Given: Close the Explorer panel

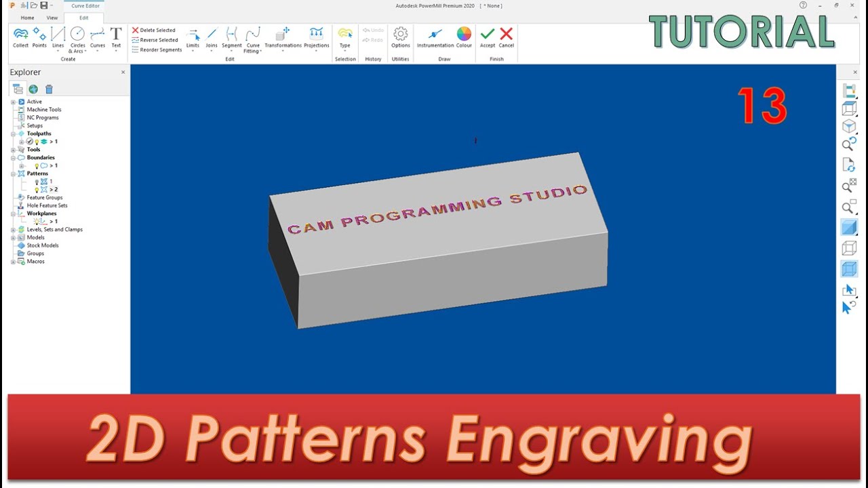Looking at the screenshot, I should (123, 72).
